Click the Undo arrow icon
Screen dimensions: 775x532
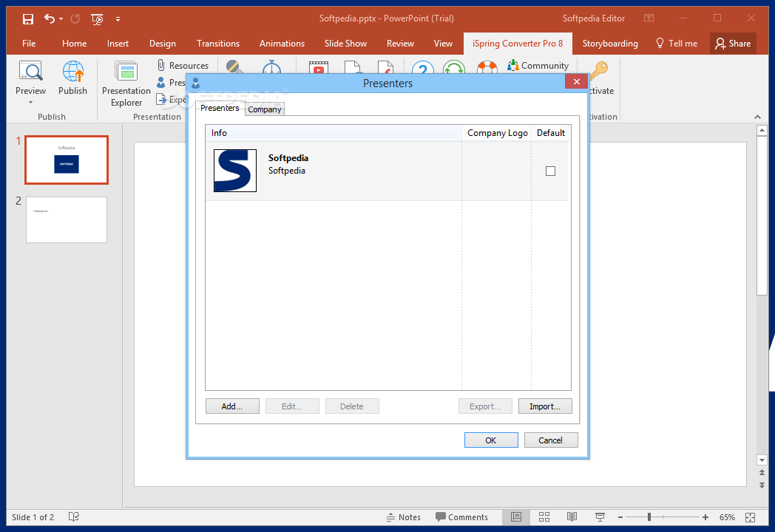49,18
